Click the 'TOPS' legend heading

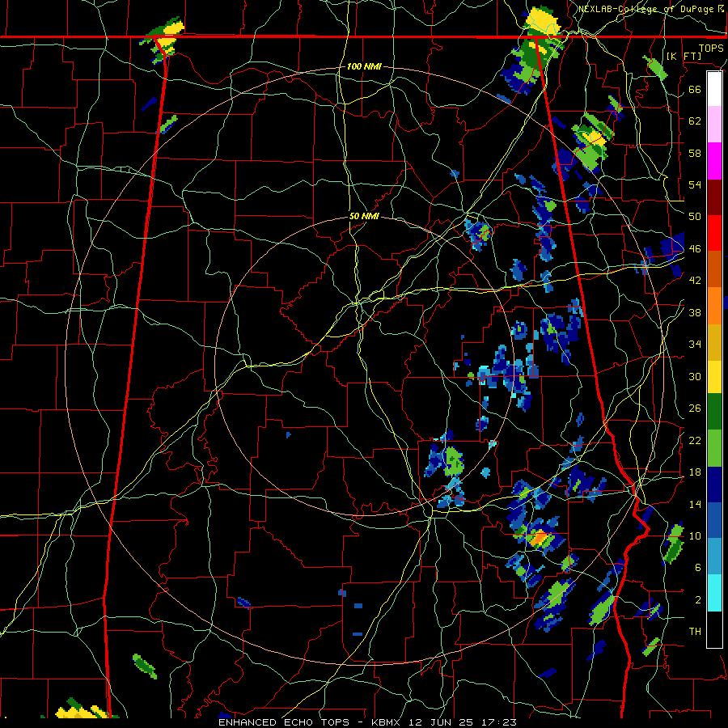coord(711,48)
